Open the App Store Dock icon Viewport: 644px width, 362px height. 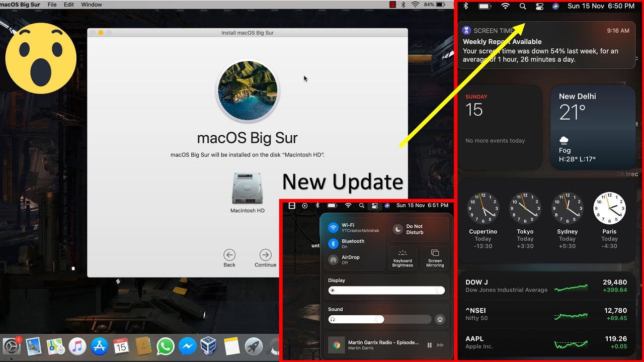point(99,346)
